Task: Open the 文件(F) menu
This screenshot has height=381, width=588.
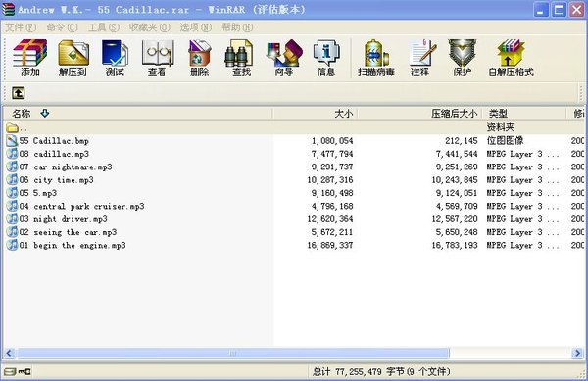Action: (21, 27)
